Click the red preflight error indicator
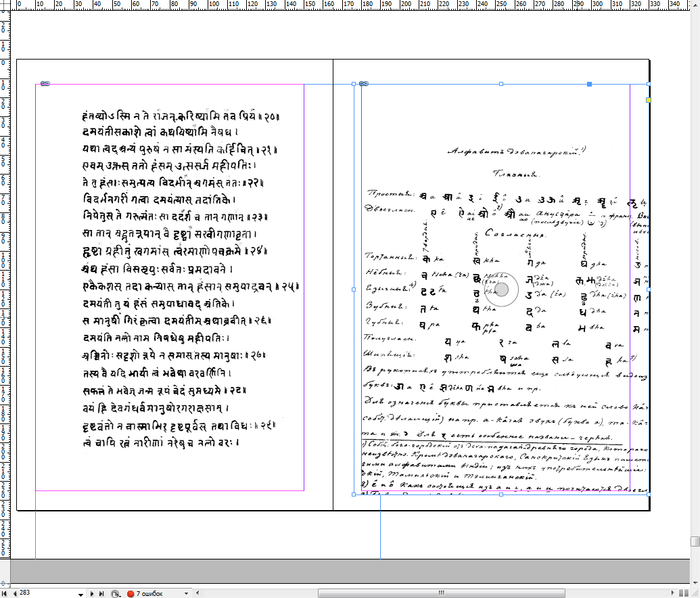The width and height of the screenshot is (700, 598). pos(131,593)
